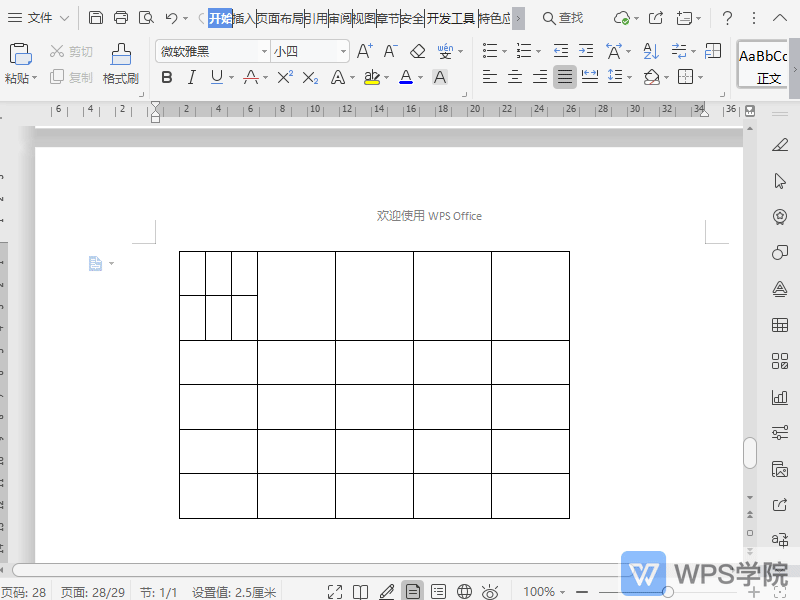Click the clear formatting eraser icon

(418, 51)
